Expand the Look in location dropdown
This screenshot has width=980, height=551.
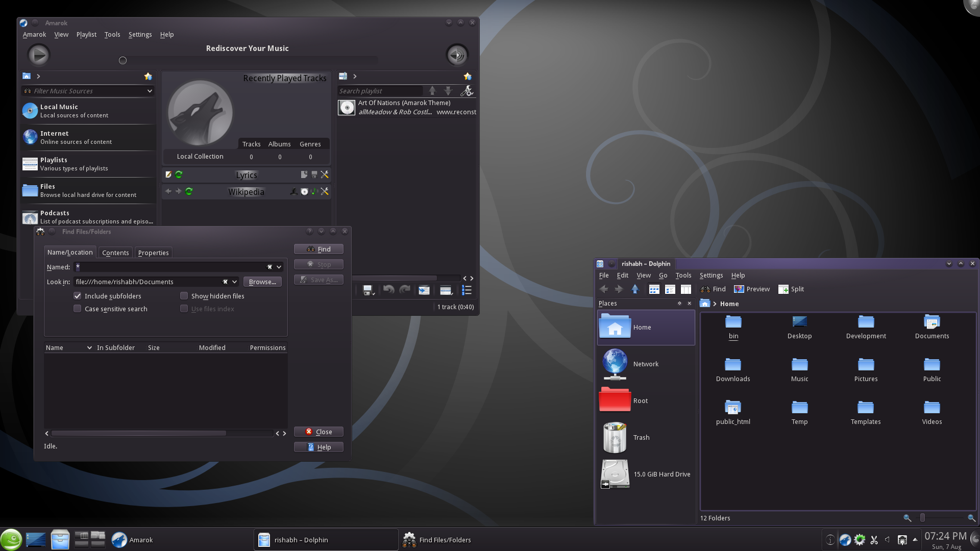pyautogui.click(x=235, y=282)
